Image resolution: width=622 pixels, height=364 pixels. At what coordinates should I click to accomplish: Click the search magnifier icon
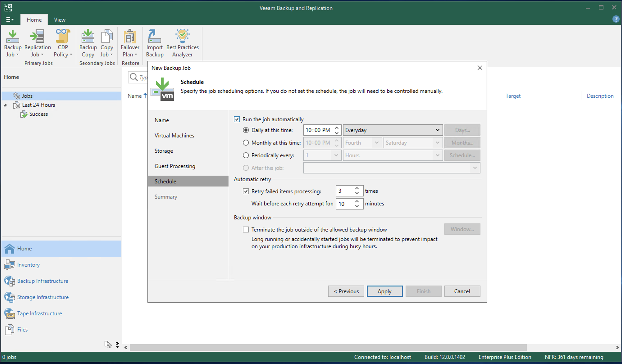coord(134,77)
